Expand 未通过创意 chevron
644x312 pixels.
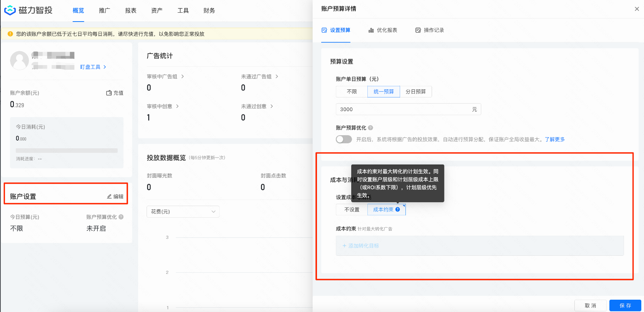pos(272,106)
